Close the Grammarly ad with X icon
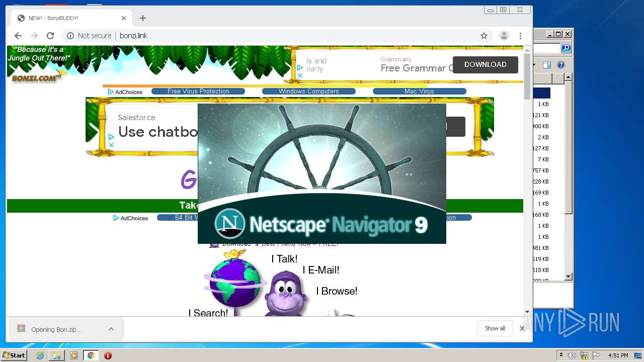This screenshot has width=644, height=362. [x=300, y=76]
